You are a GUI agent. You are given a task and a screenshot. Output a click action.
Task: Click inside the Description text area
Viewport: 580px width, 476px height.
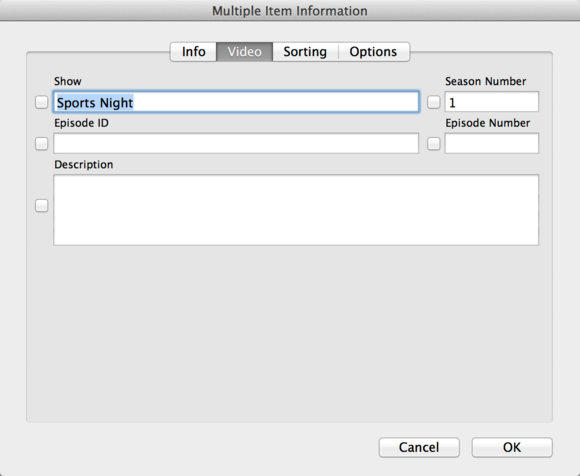(x=296, y=210)
